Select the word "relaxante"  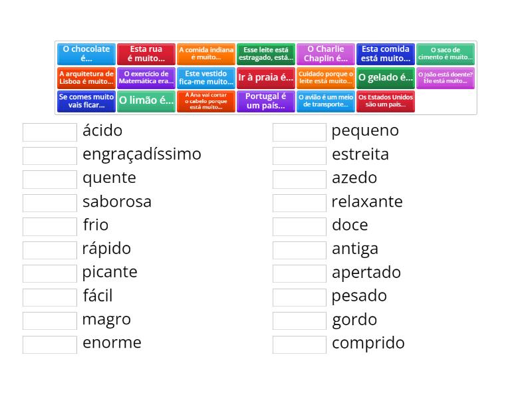coord(366,201)
